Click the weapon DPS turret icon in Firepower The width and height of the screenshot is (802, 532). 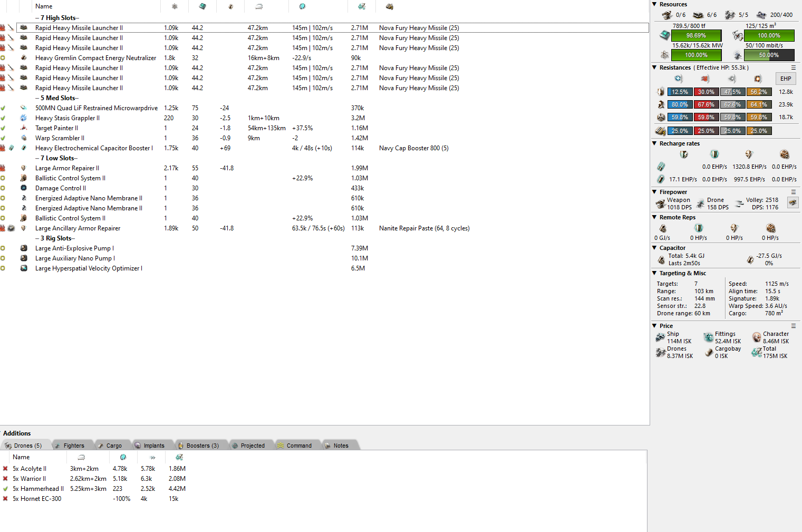[x=660, y=204]
